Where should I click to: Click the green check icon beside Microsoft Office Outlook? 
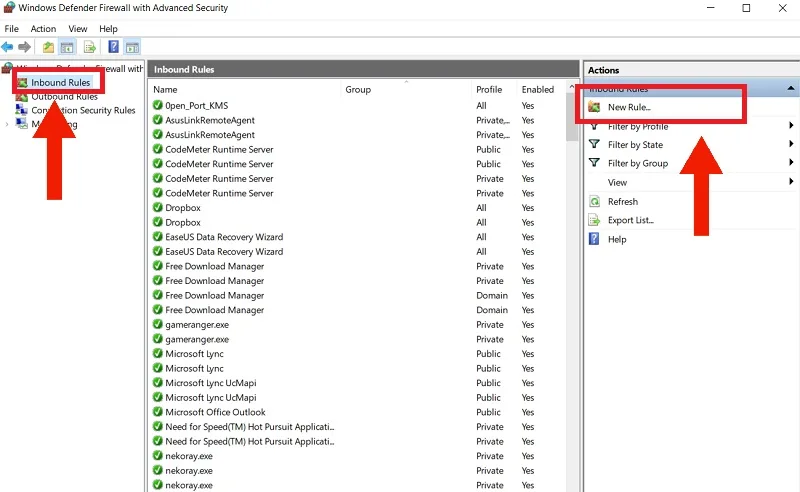pyautogui.click(x=158, y=412)
